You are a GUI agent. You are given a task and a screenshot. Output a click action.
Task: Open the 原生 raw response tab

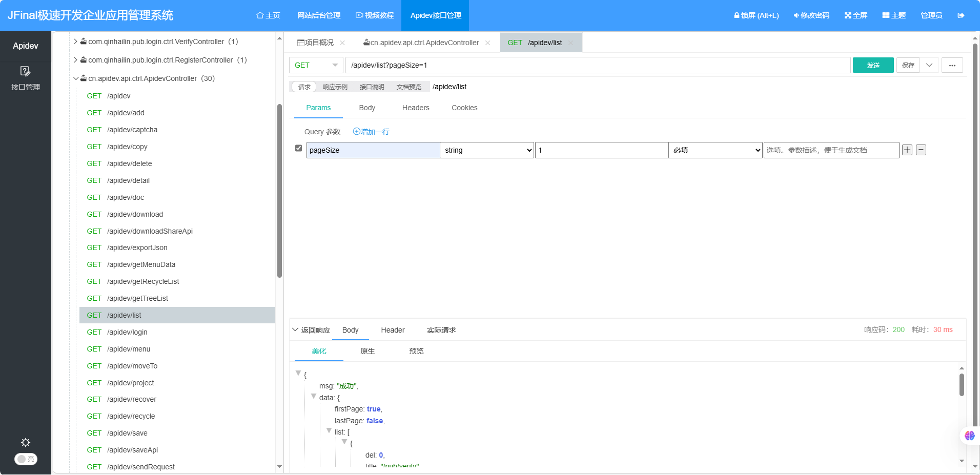367,351
